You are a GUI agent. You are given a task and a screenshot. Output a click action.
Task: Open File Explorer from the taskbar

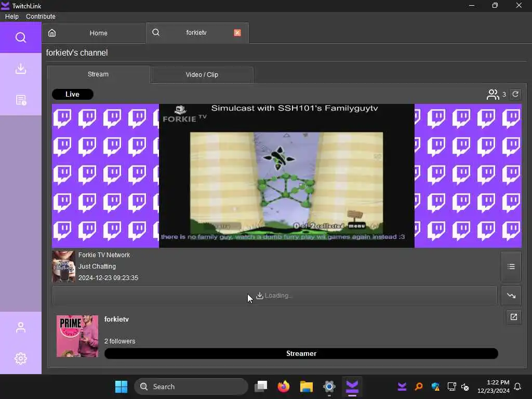(x=307, y=387)
